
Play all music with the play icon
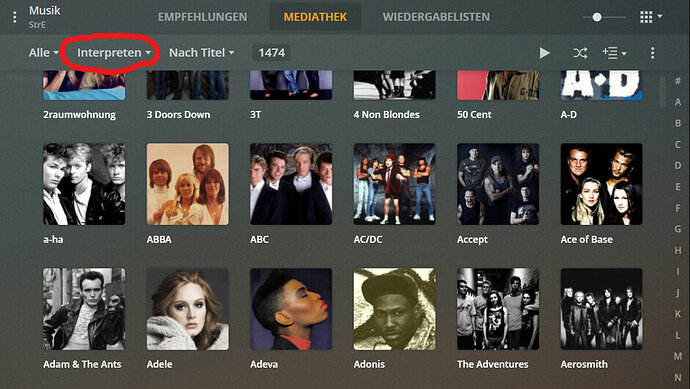(x=544, y=53)
